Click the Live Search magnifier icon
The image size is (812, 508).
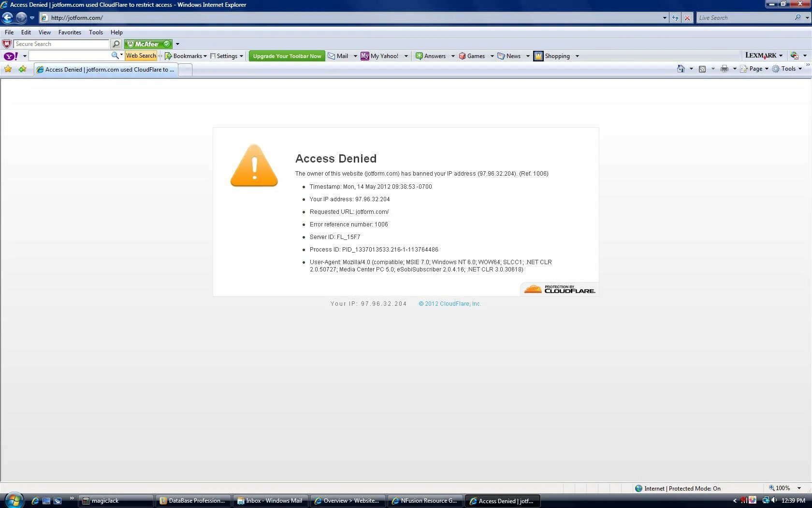797,17
